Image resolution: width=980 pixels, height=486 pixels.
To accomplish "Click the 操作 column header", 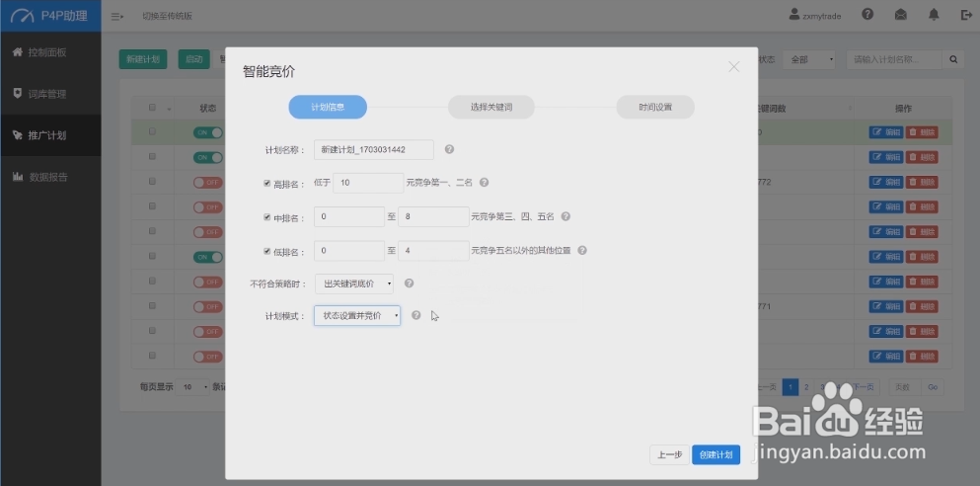I will pyautogui.click(x=904, y=109).
